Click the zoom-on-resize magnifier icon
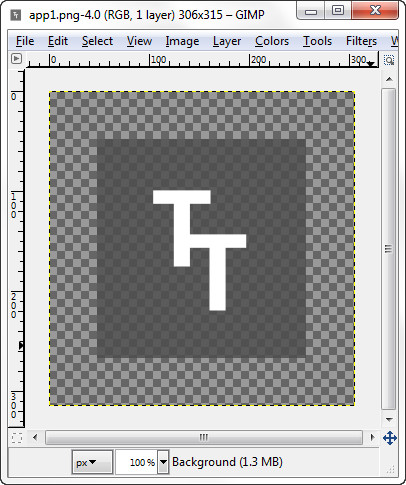This screenshot has width=406, height=485. 389,60
